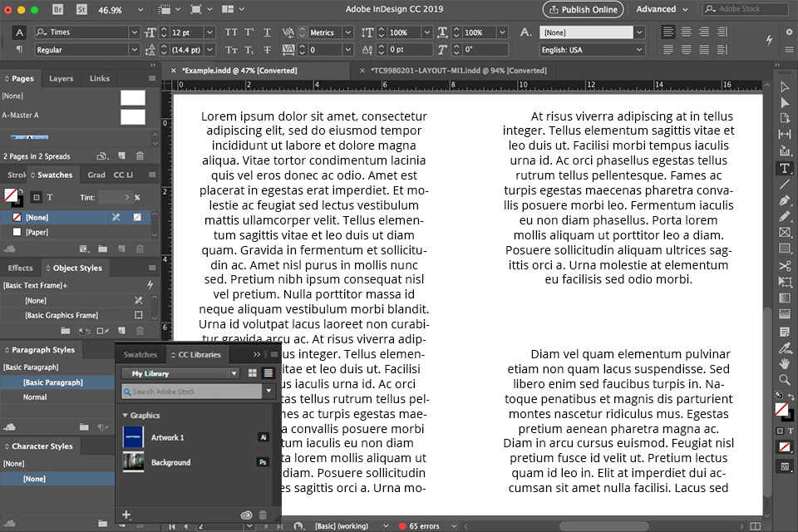The image size is (798, 532).
Task: Toggle All Caps formatting
Action: tap(233, 32)
